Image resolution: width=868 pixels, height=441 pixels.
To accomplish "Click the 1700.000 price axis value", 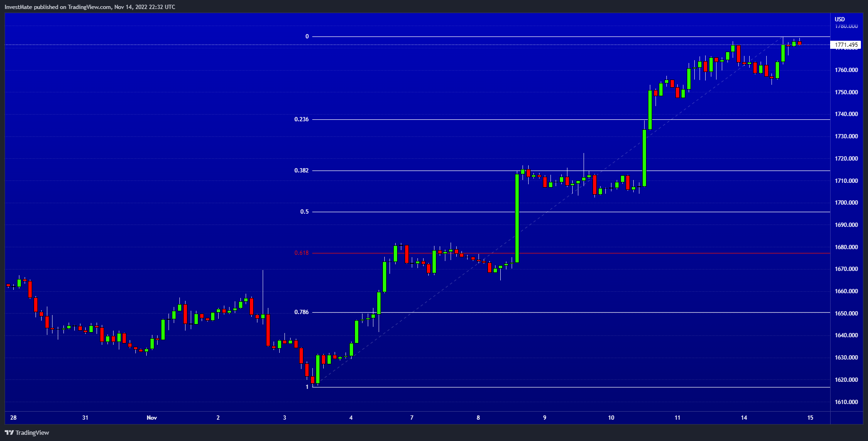I will tap(846, 203).
